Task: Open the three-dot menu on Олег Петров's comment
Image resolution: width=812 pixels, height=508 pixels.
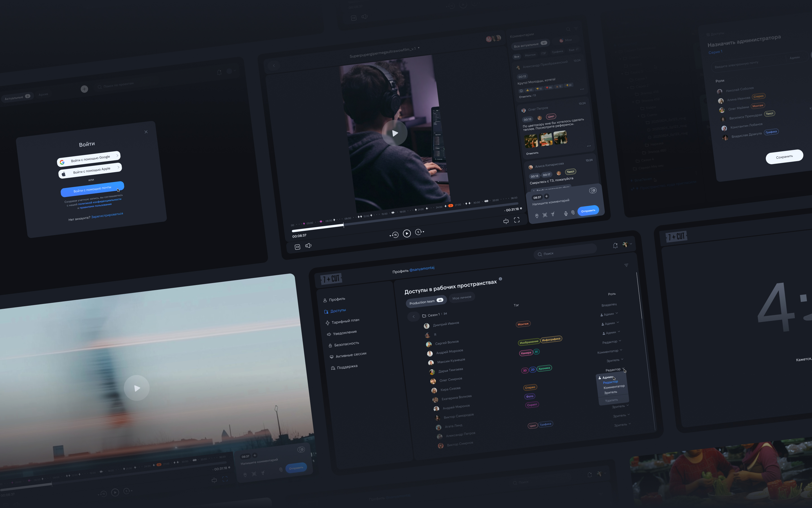Action: pos(589,146)
